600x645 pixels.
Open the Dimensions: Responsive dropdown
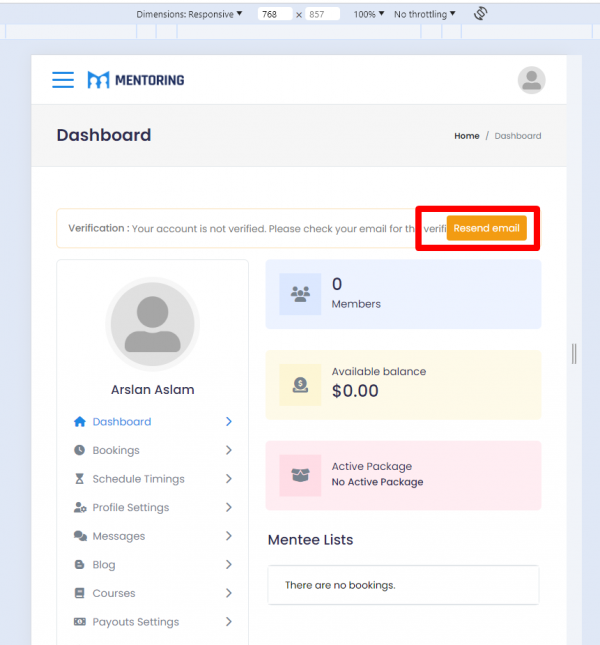(189, 15)
